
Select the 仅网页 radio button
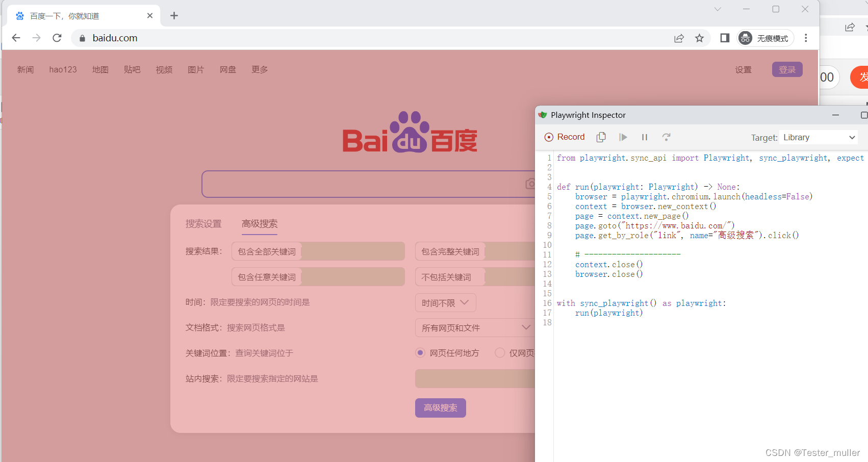tap(500, 353)
